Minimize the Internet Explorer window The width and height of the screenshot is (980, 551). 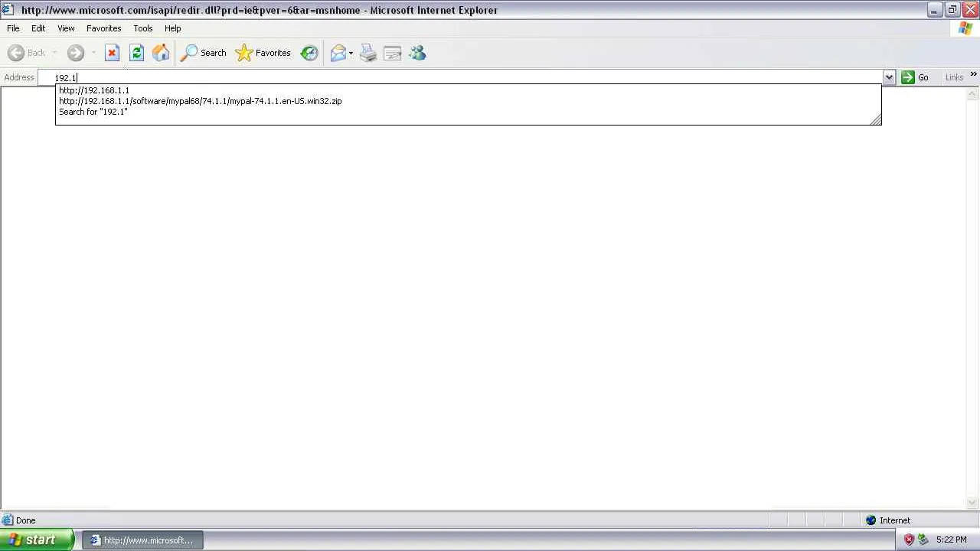(x=934, y=10)
